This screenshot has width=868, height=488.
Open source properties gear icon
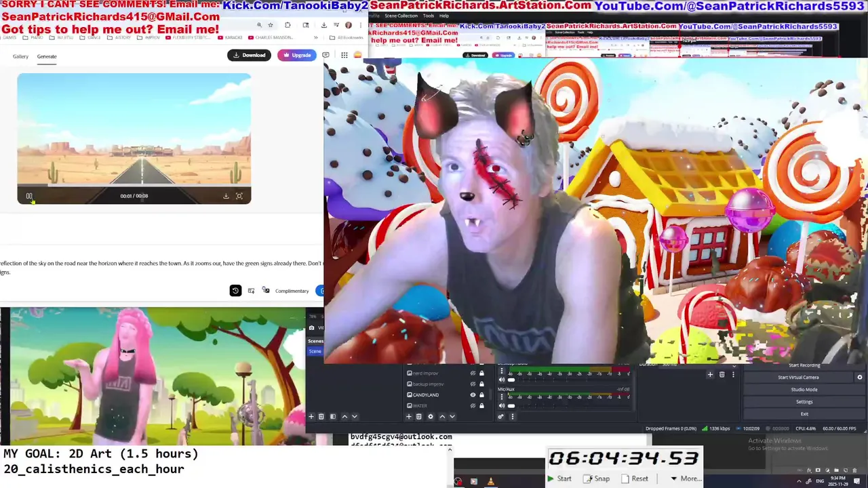point(431,417)
